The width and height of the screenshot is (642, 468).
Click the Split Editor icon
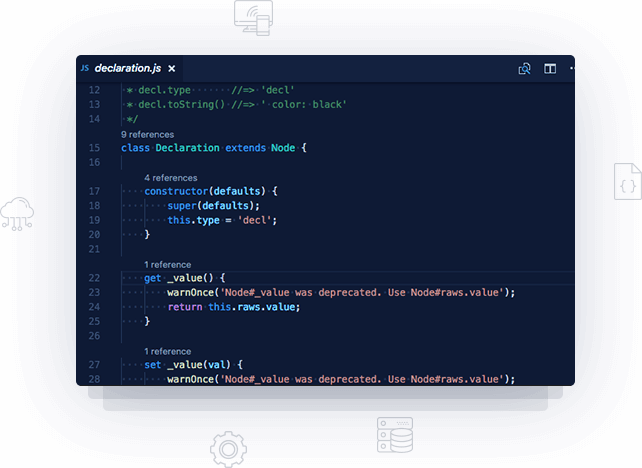pos(550,69)
